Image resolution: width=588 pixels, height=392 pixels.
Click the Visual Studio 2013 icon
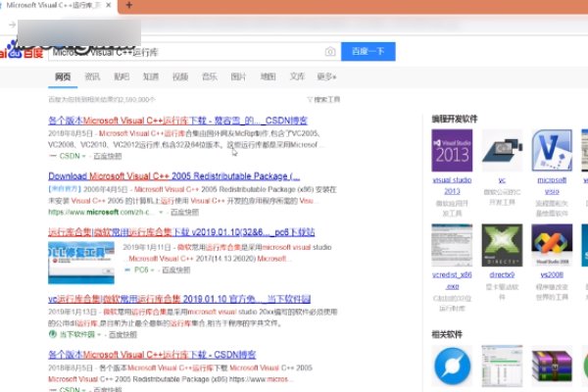tap(452, 150)
